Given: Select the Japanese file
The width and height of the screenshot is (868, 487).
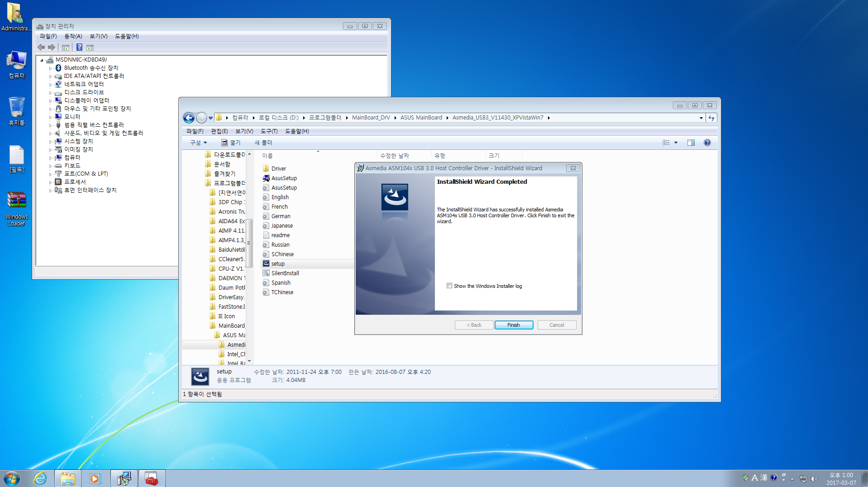Looking at the screenshot, I should 282,225.
